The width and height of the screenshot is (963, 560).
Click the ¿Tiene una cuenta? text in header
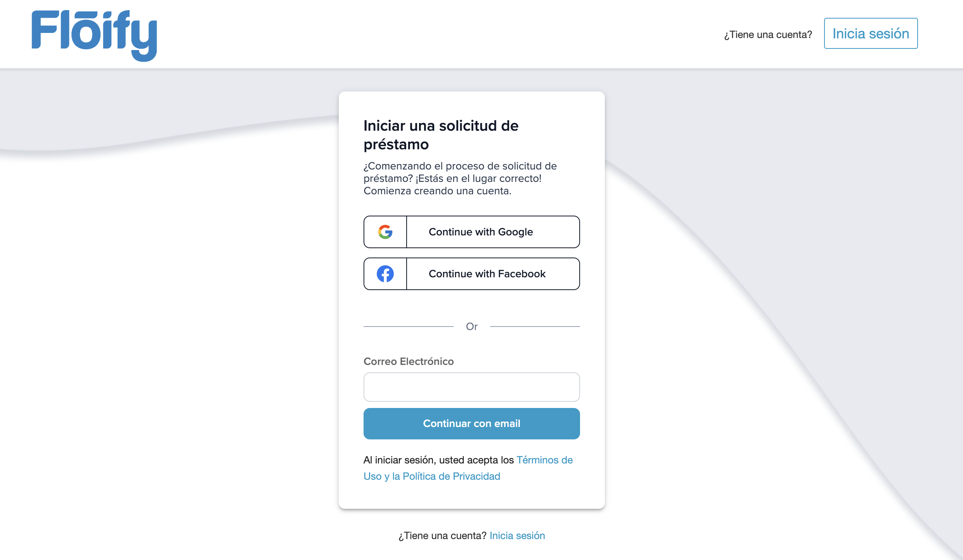click(x=768, y=35)
